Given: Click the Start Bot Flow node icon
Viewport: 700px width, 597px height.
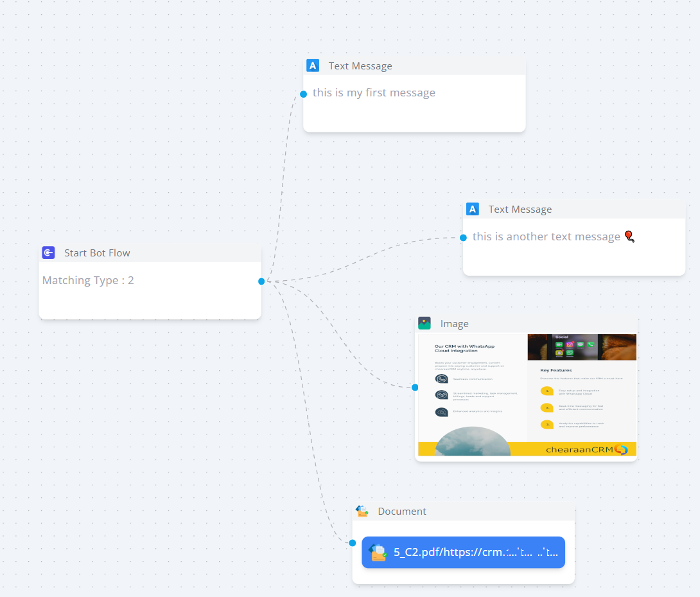Looking at the screenshot, I should pos(48,253).
